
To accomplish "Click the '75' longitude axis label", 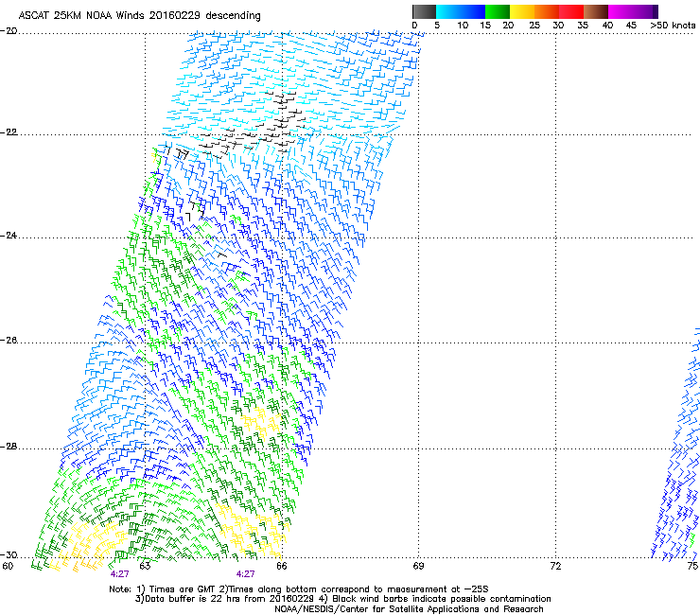I will point(692,567).
